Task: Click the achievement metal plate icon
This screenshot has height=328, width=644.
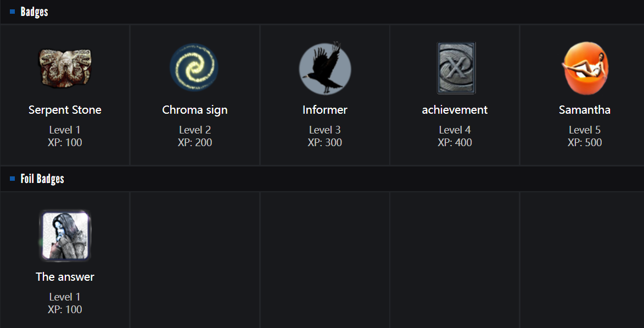Action: click(x=456, y=68)
